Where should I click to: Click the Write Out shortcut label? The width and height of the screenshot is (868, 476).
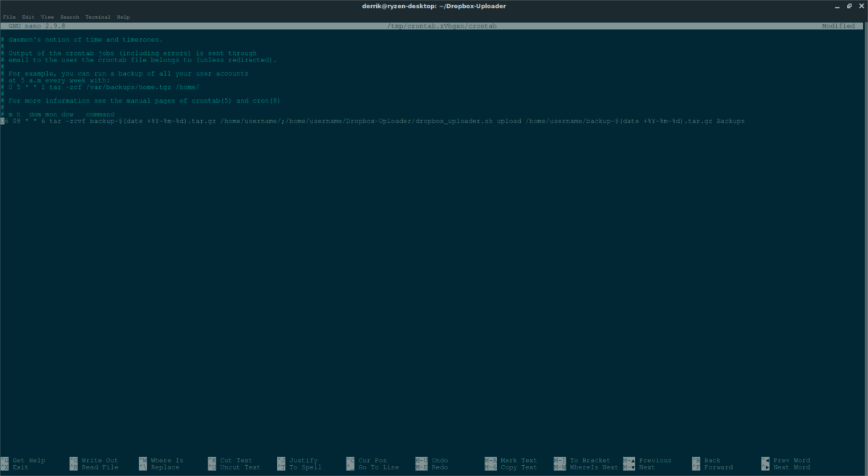[x=100, y=460]
